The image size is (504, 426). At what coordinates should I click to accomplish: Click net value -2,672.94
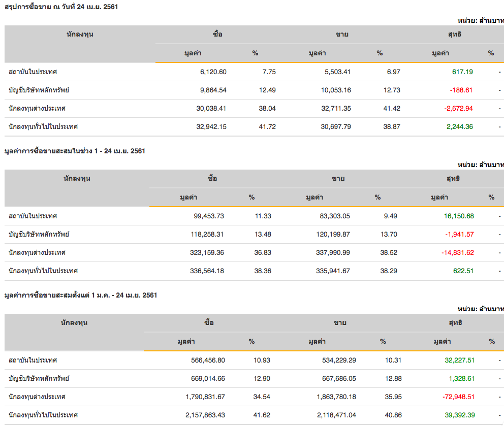(458, 109)
